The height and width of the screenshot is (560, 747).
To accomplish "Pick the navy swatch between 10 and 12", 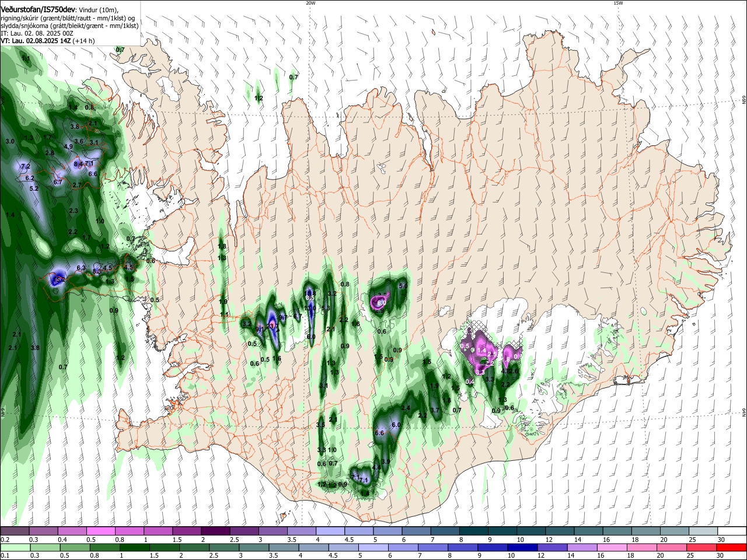I will coord(522,548).
